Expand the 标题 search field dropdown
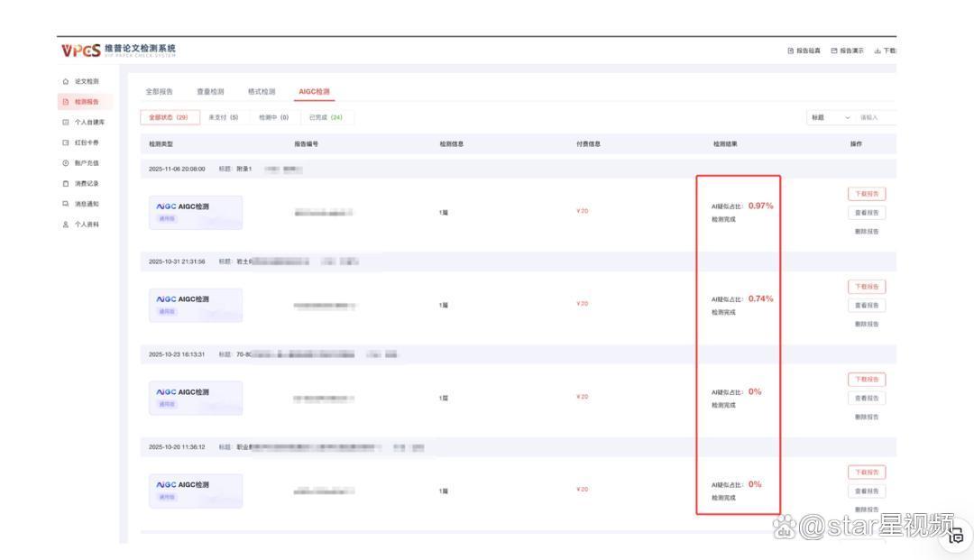Image resolution: width=974 pixels, height=560 pixels. tap(847, 117)
